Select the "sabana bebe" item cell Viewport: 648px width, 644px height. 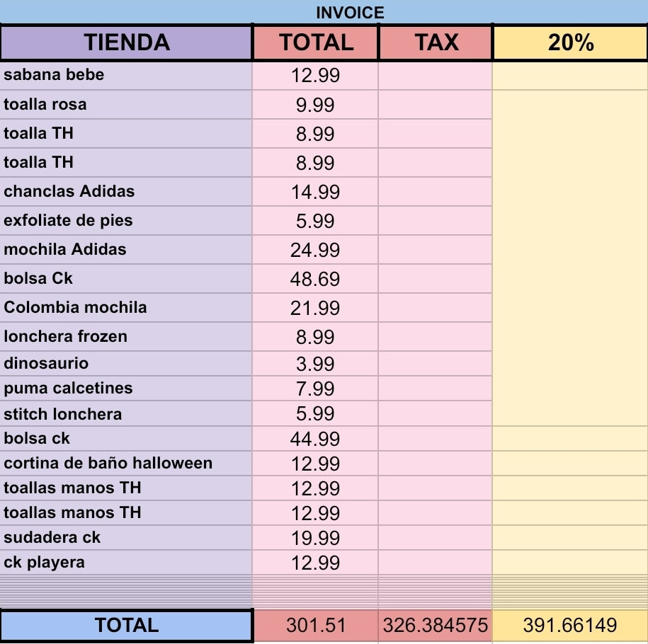click(126, 75)
